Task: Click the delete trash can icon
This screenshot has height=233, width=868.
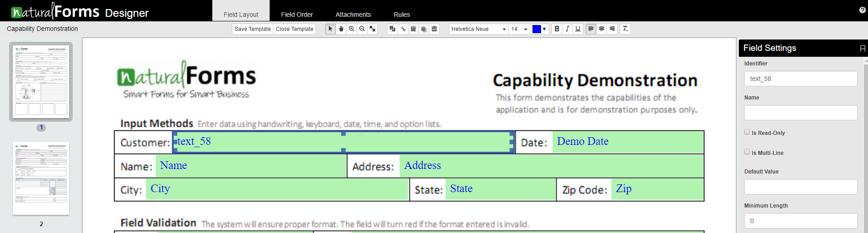Action: click(x=434, y=29)
